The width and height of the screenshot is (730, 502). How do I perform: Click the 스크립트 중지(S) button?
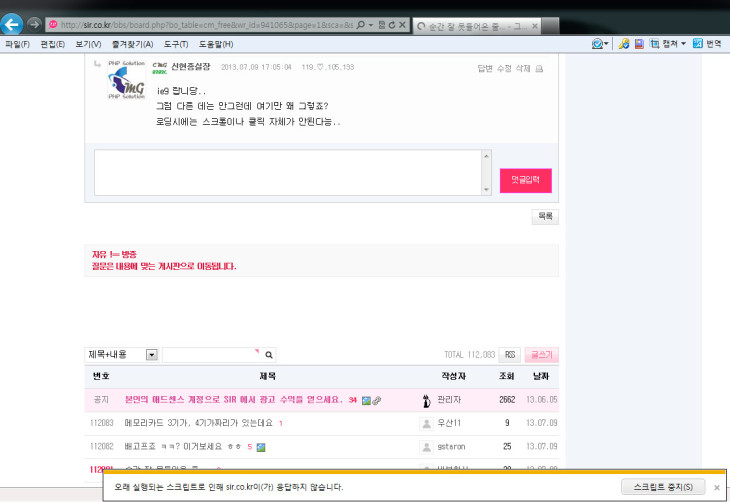coord(663,487)
